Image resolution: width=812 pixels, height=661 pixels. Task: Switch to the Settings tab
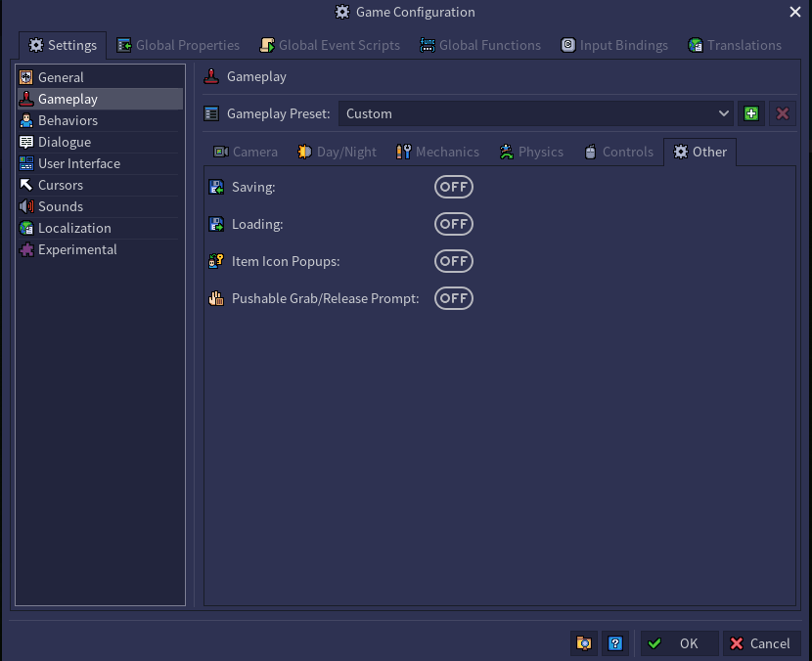click(x=63, y=46)
